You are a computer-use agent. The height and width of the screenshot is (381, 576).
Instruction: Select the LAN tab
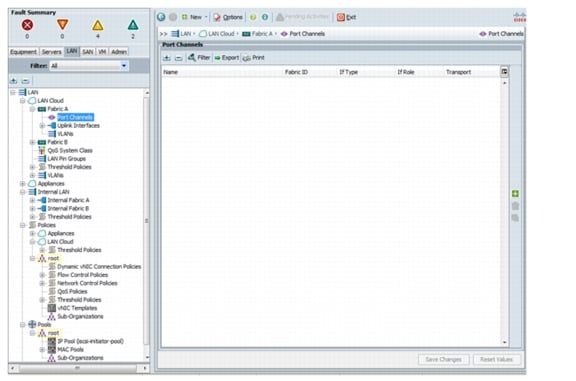(x=72, y=51)
